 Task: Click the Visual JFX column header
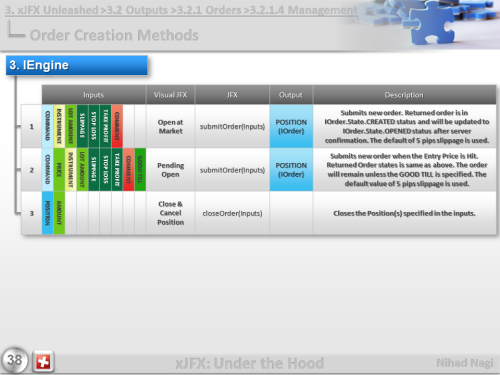coord(170,95)
